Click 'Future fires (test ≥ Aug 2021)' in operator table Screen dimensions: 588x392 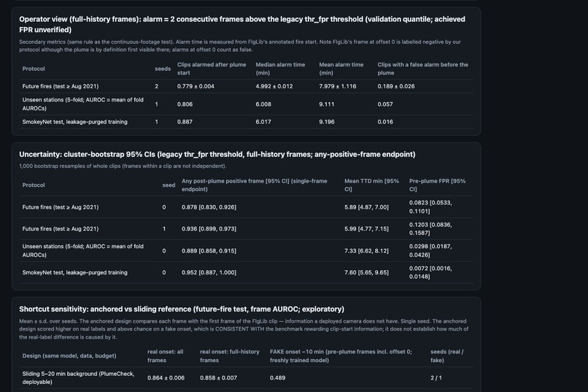pos(61,86)
